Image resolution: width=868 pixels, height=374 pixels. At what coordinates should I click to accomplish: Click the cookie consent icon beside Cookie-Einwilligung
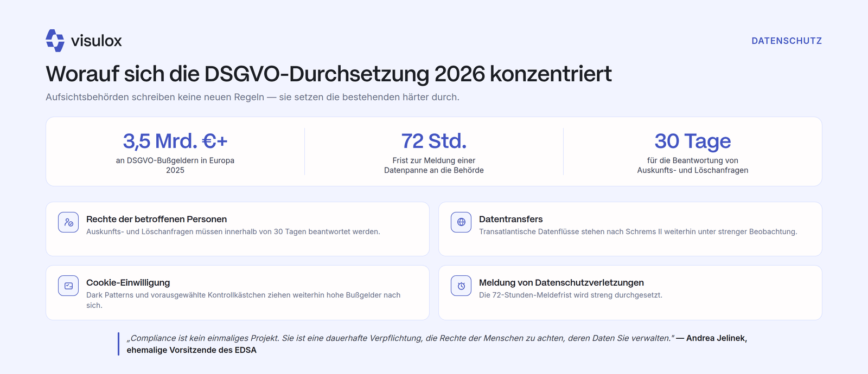68,286
